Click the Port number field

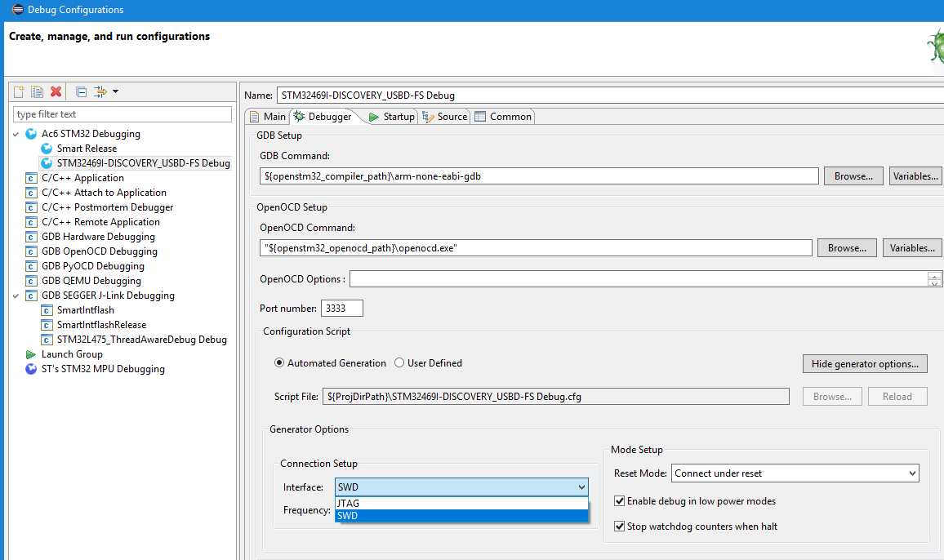coord(342,309)
